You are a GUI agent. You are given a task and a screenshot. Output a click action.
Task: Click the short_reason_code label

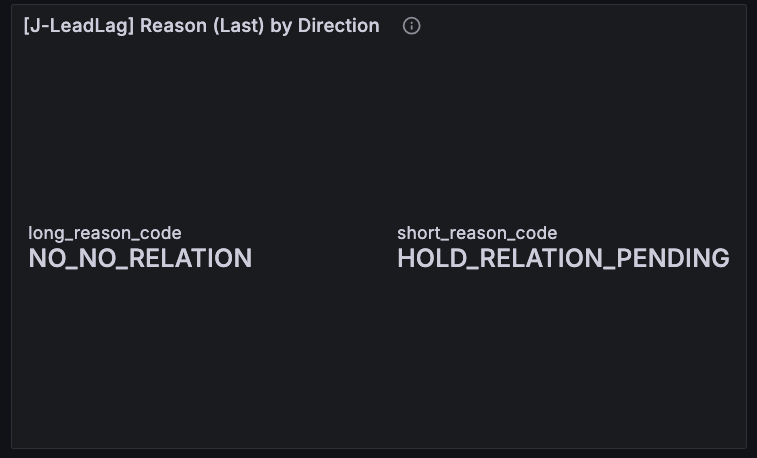tap(477, 233)
